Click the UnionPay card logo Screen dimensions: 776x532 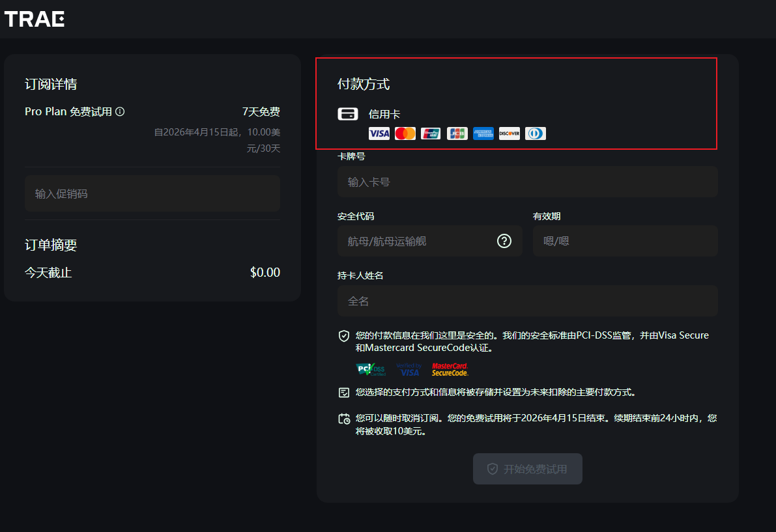(431, 133)
